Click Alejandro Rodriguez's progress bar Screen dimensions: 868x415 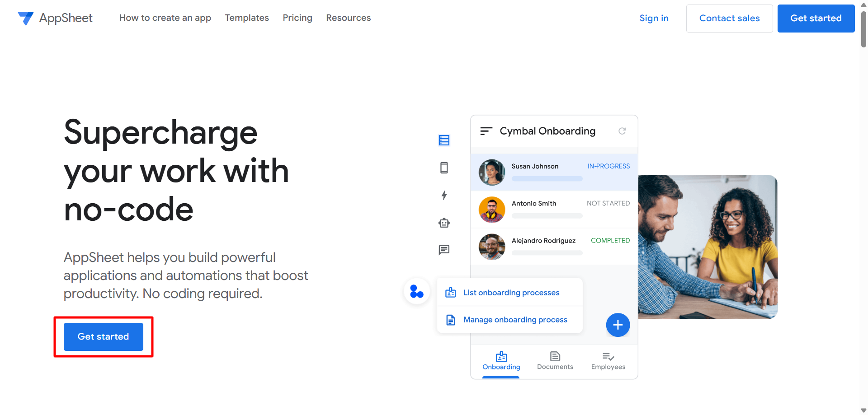tap(547, 253)
